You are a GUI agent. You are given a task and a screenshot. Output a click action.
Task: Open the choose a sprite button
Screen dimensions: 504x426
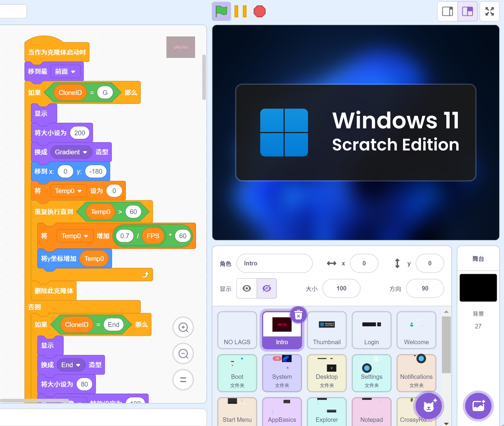(428, 406)
